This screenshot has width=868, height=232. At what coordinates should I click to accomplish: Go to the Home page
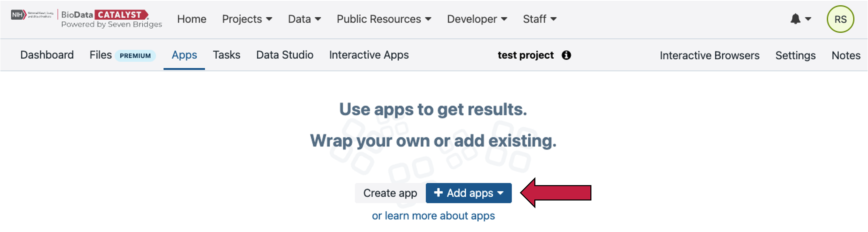pos(191,19)
